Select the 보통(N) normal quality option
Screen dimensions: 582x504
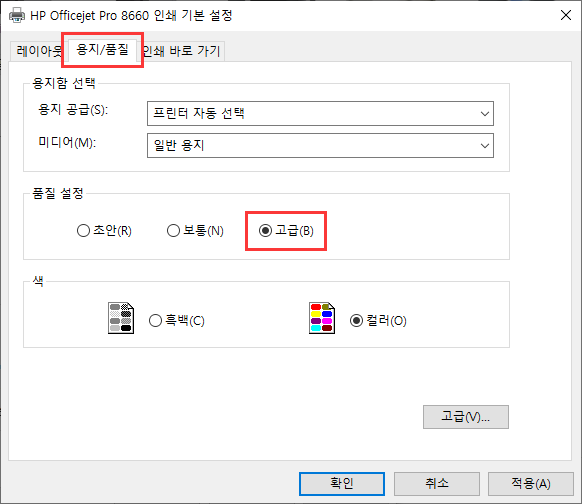tap(195, 230)
